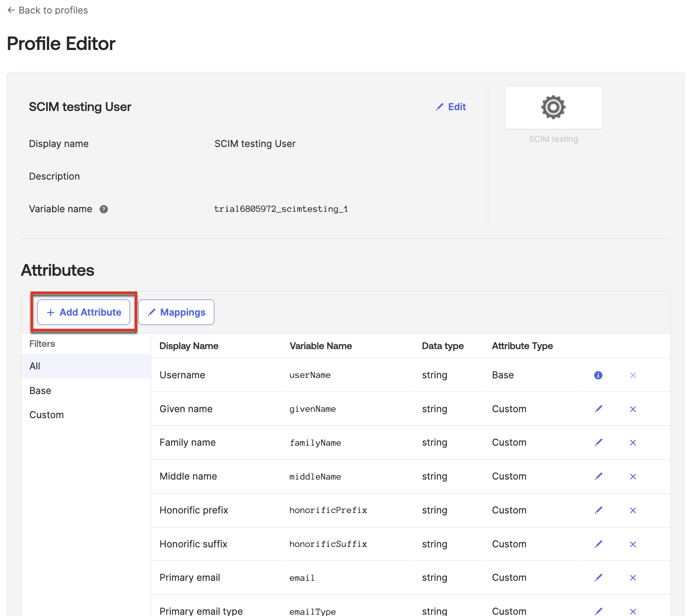Select the All filter

click(35, 366)
